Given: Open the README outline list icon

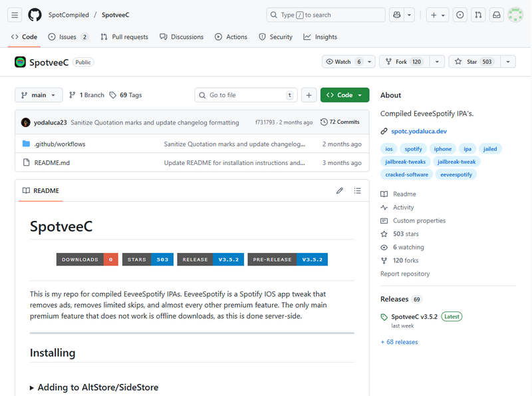Looking at the screenshot, I should click(358, 191).
